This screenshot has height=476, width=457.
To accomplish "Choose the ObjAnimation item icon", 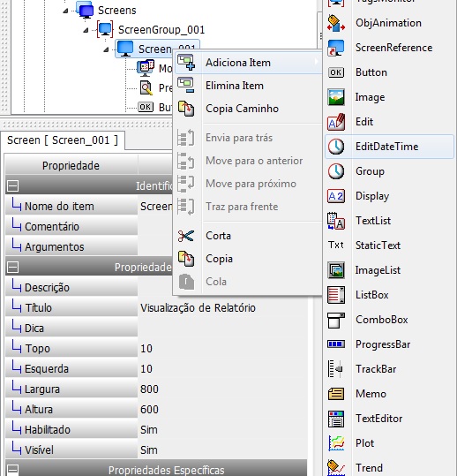I will [336, 23].
